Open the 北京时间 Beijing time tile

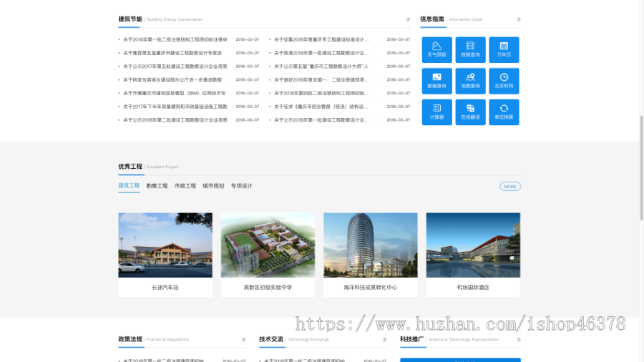[x=504, y=81]
